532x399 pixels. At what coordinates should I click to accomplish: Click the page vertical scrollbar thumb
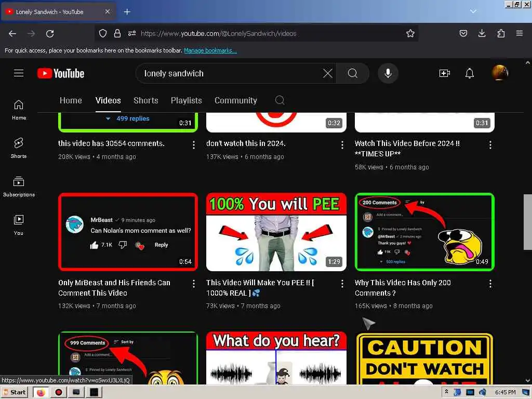528,222
